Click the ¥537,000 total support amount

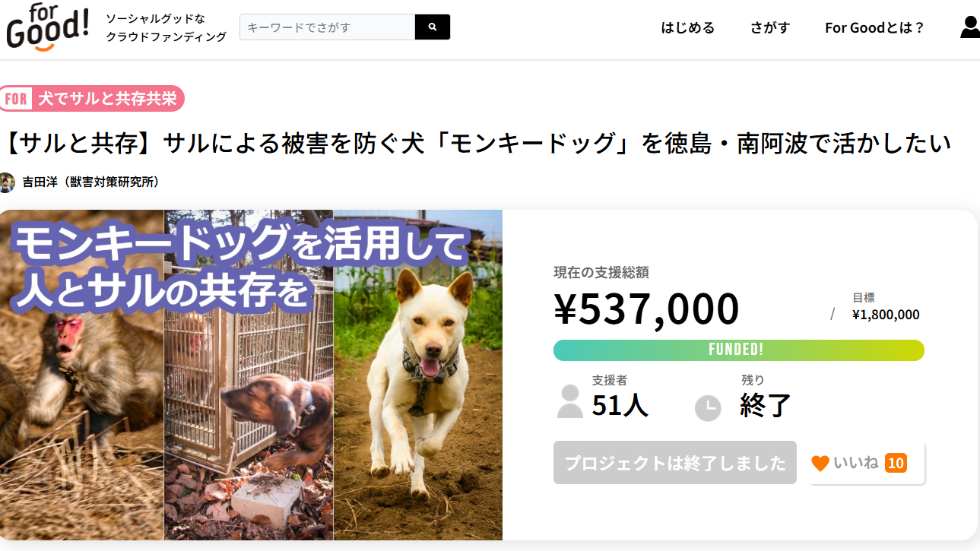pyautogui.click(x=646, y=309)
